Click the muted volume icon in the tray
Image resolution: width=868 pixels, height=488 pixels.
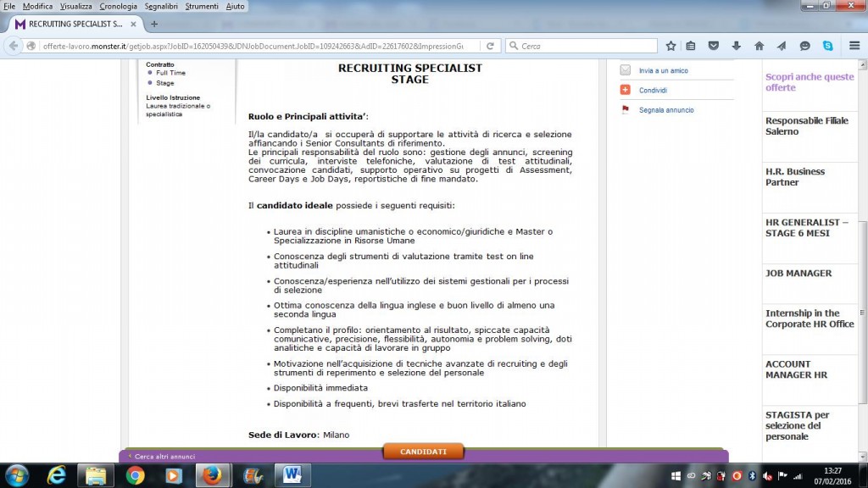pos(767,476)
